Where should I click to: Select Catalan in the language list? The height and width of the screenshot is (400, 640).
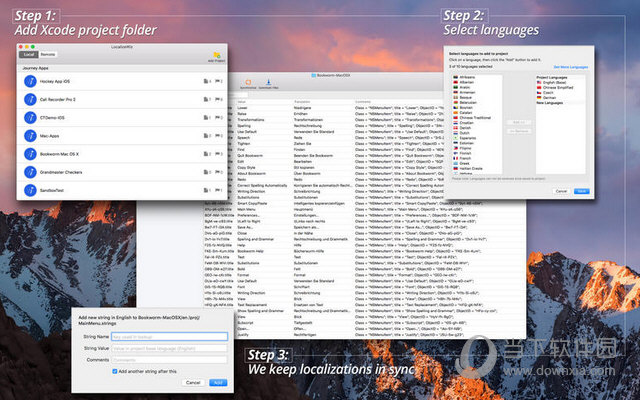466,113
